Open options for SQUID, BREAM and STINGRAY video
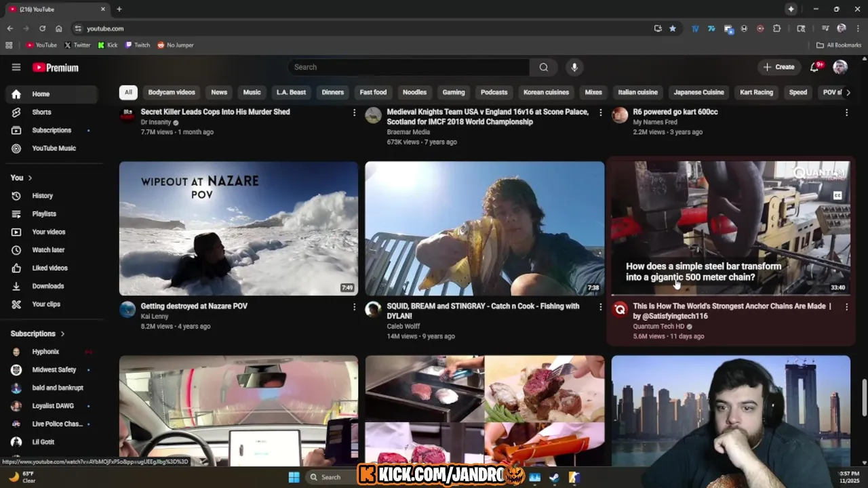The width and height of the screenshot is (868, 488). coord(600,307)
